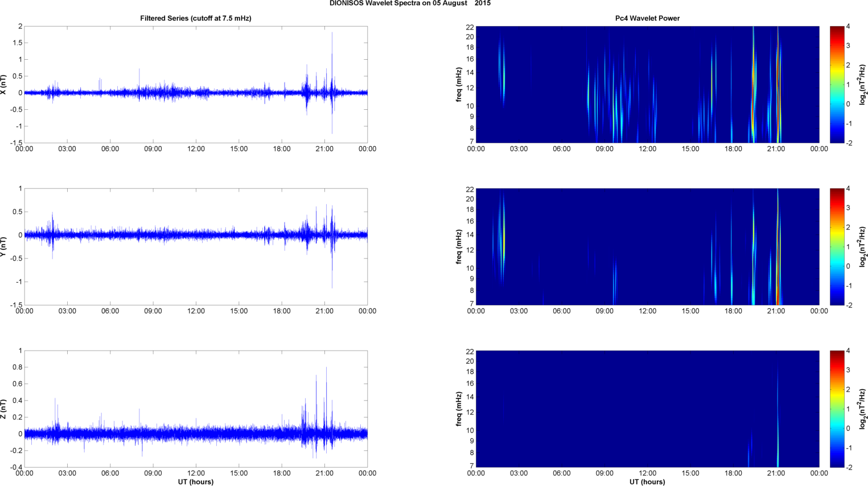Click the colorbar beside the Y spectrogram

837,247
